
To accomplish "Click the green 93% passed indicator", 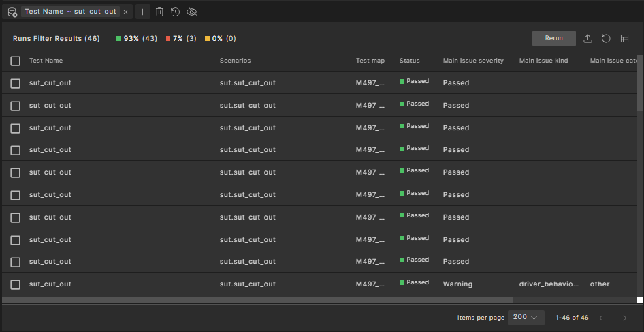I will point(133,39).
